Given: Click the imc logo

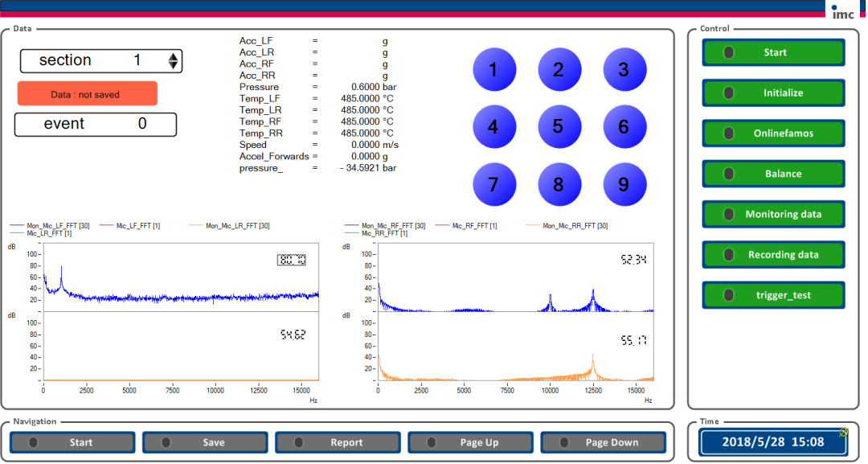Looking at the screenshot, I should click(843, 12).
